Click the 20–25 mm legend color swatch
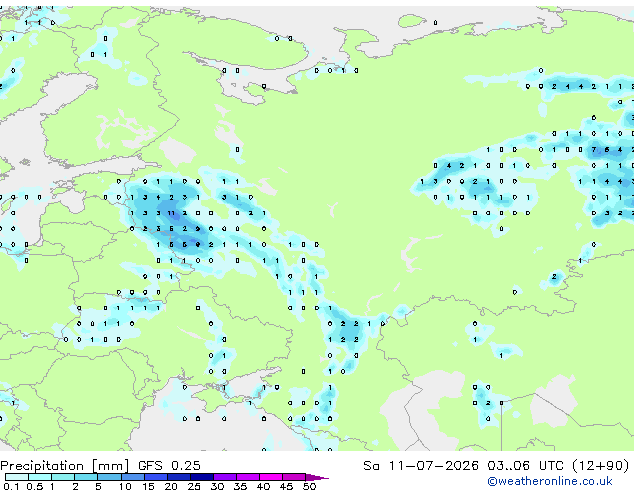 click(179, 477)
